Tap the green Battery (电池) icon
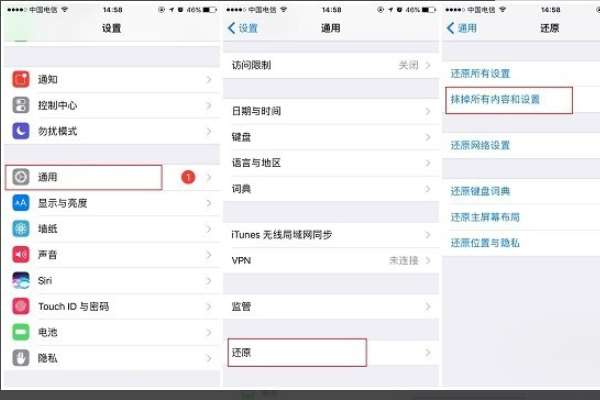Image resolution: width=600 pixels, height=400 pixels. 21,332
